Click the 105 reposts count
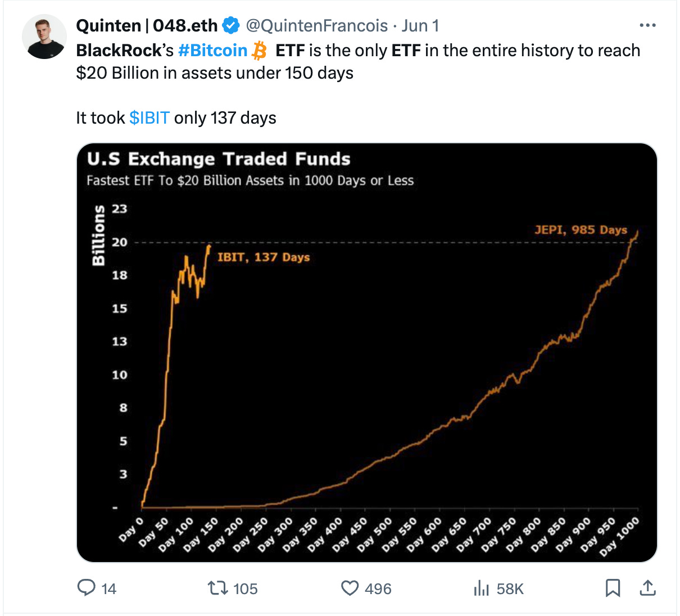This screenshot has width=680, height=616. (x=245, y=588)
